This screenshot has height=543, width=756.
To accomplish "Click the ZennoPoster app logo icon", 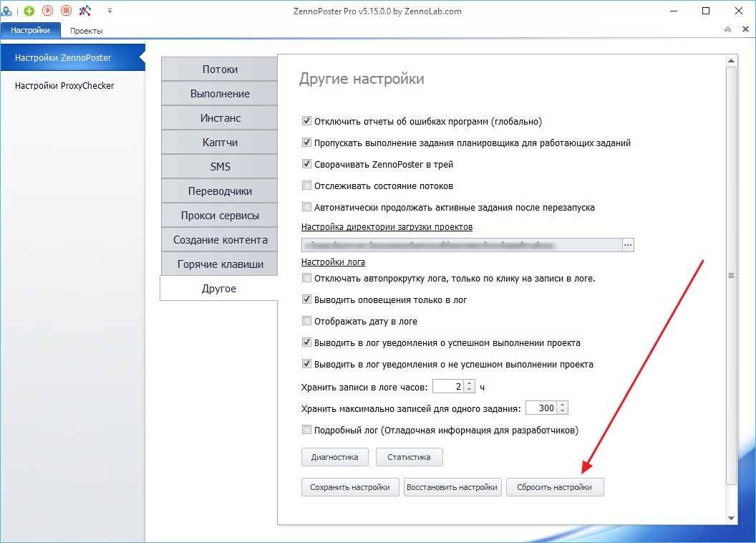I will 6,11.
